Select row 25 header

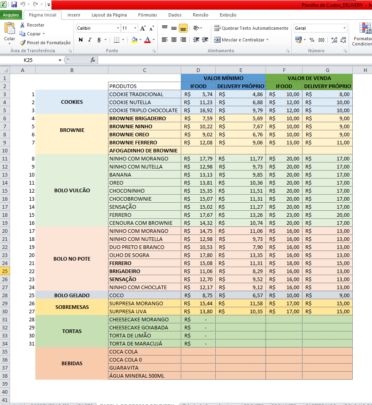[5, 271]
